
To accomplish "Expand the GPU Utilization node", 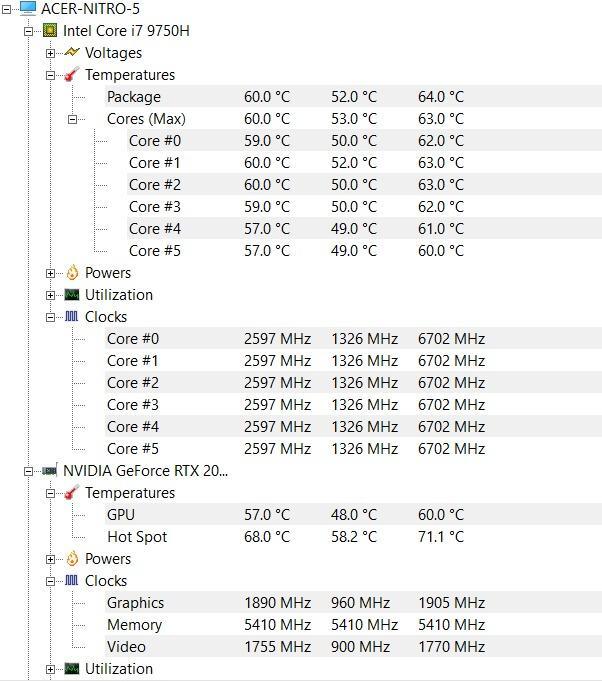I will tap(50, 669).
